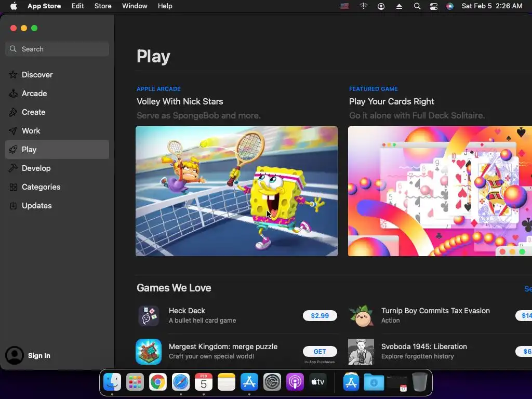
Task: Launch Podcasts from the Dock
Action: coord(295,382)
